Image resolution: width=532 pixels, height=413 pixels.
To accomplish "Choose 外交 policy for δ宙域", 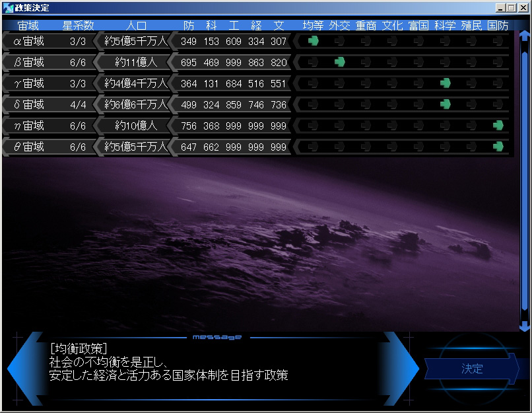I will pos(339,104).
